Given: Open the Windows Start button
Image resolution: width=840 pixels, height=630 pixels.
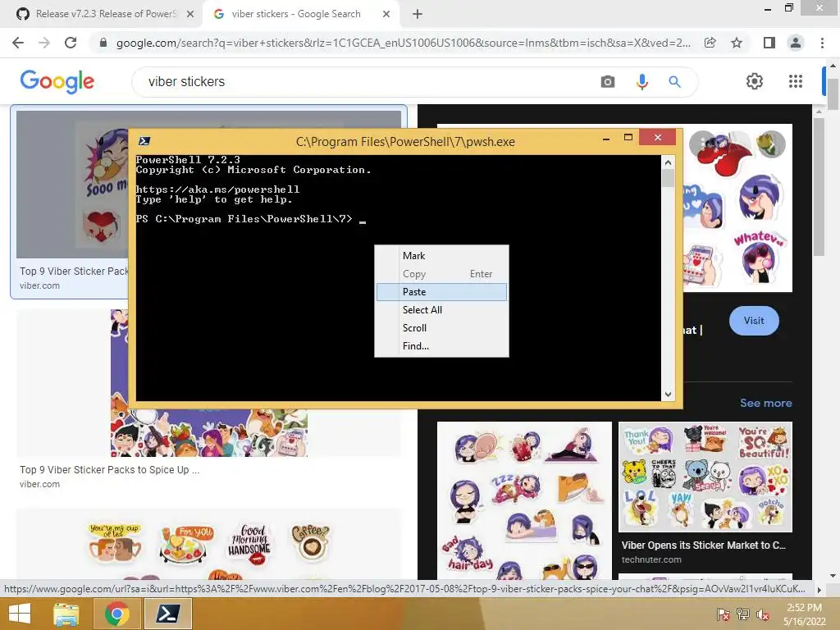Looking at the screenshot, I should (20, 614).
